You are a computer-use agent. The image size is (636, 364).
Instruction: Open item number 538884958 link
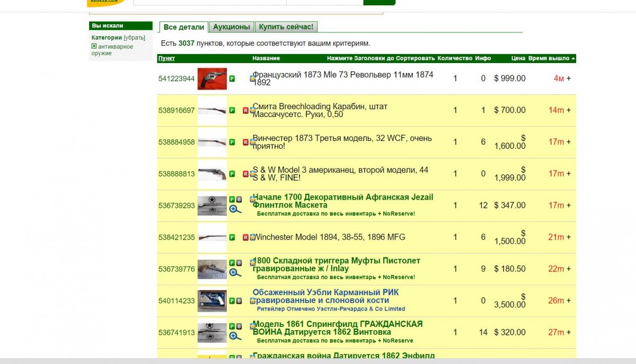pyautogui.click(x=176, y=142)
